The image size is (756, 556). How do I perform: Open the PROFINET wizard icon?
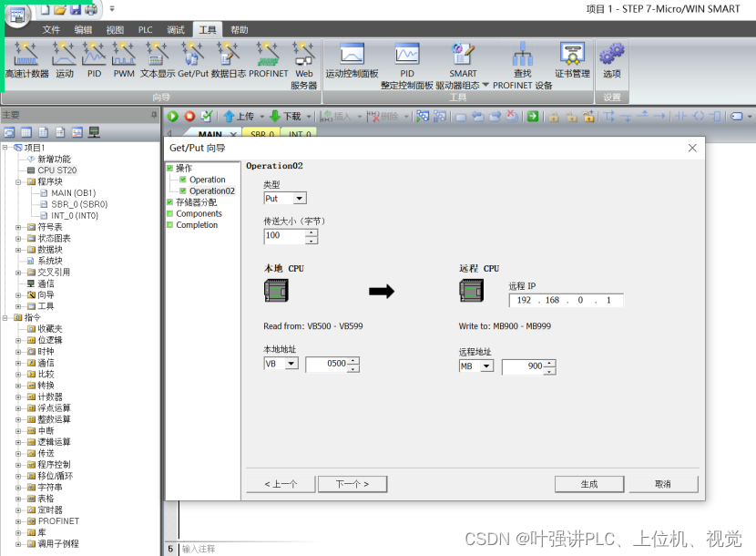[x=268, y=59]
